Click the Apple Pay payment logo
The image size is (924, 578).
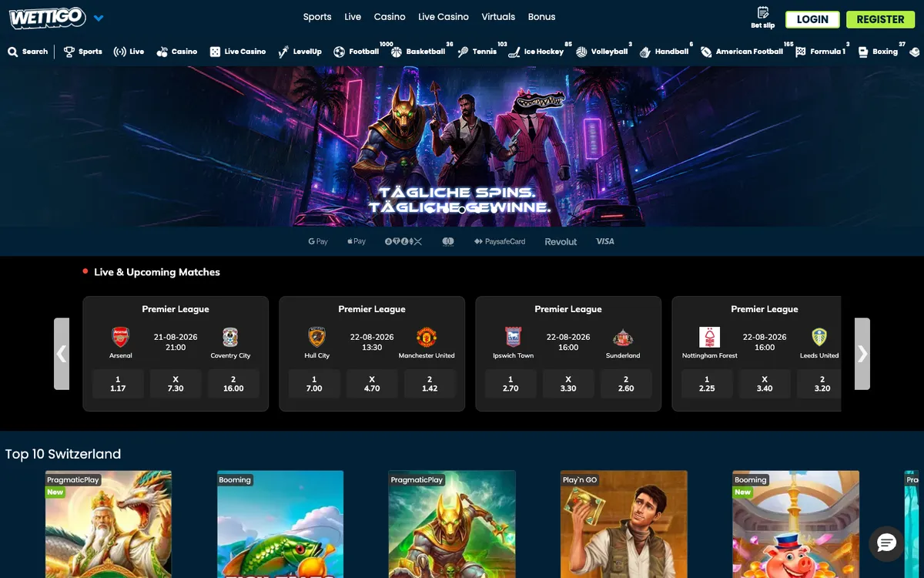click(x=357, y=241)
